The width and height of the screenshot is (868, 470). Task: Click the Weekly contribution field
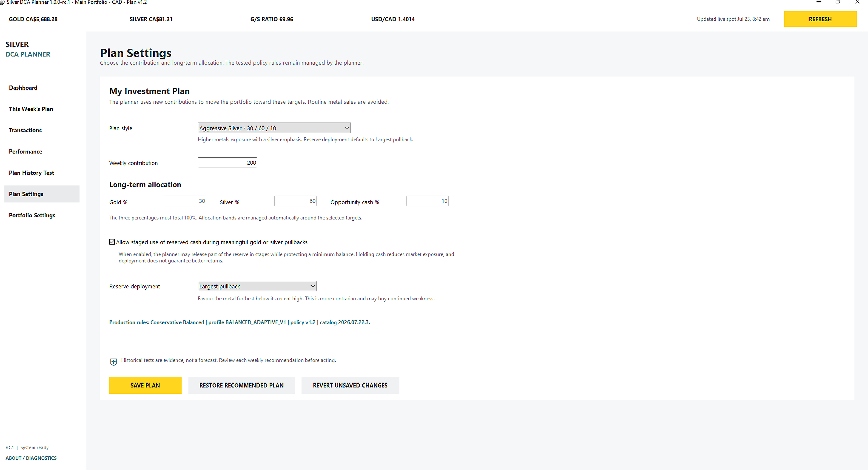pyautogui.click(x=228, y=163)
